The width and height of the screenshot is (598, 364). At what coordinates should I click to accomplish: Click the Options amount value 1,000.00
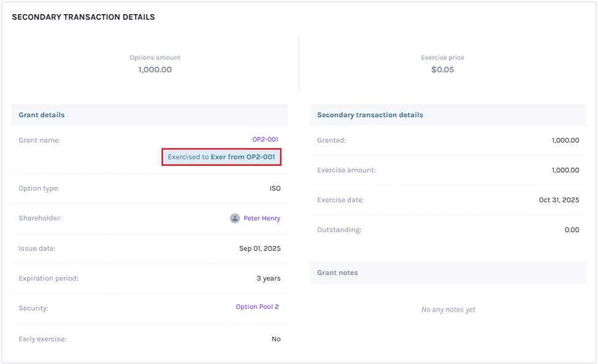coord(155,69)
